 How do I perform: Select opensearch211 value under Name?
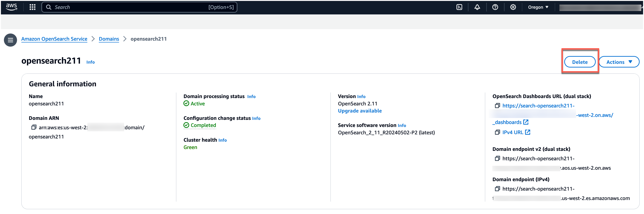[x=46, y=104]
